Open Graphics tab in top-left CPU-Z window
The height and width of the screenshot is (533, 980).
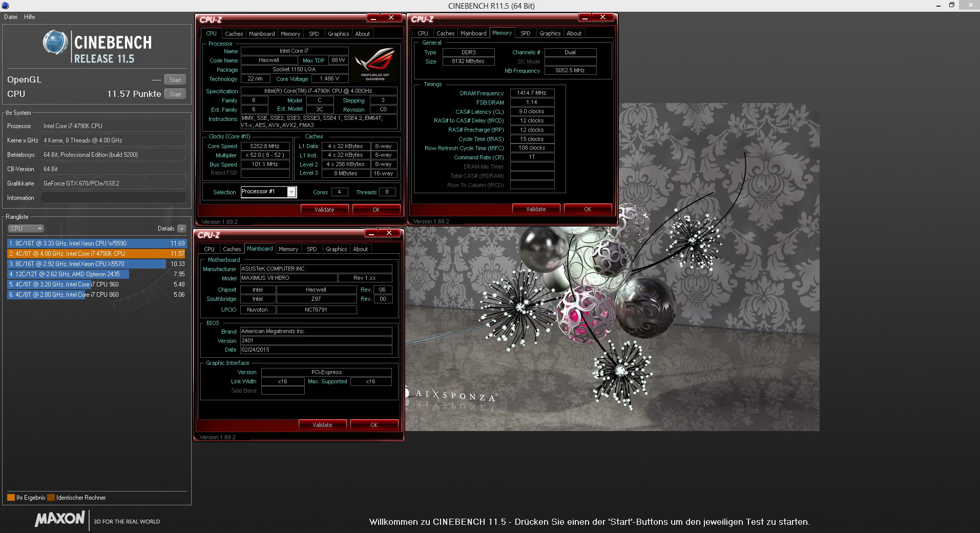coord(339,34)
